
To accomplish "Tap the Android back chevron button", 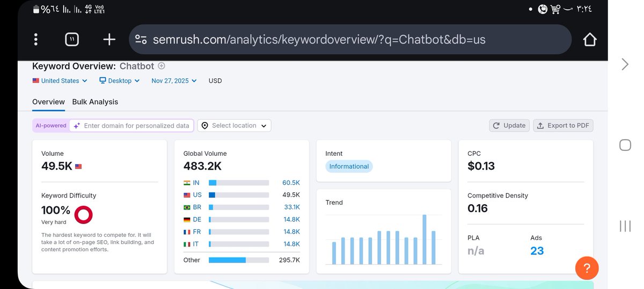I will (x=625, y=64).
